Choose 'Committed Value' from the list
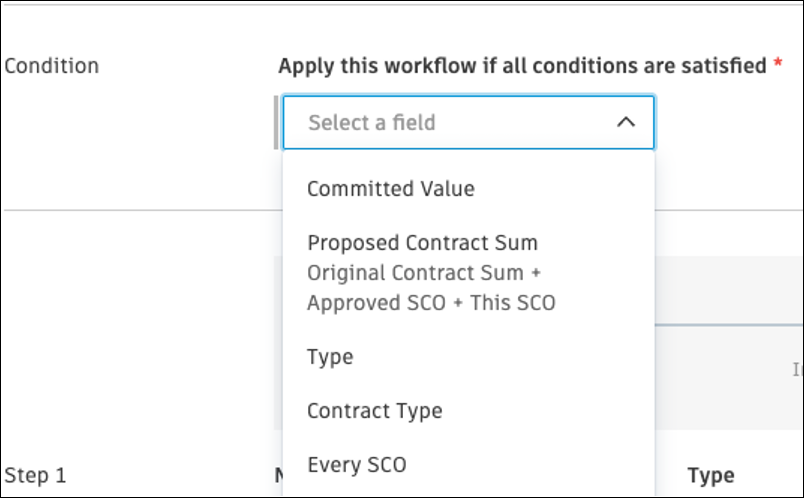This screenshot has width=804, height=498. click(390, 188)
